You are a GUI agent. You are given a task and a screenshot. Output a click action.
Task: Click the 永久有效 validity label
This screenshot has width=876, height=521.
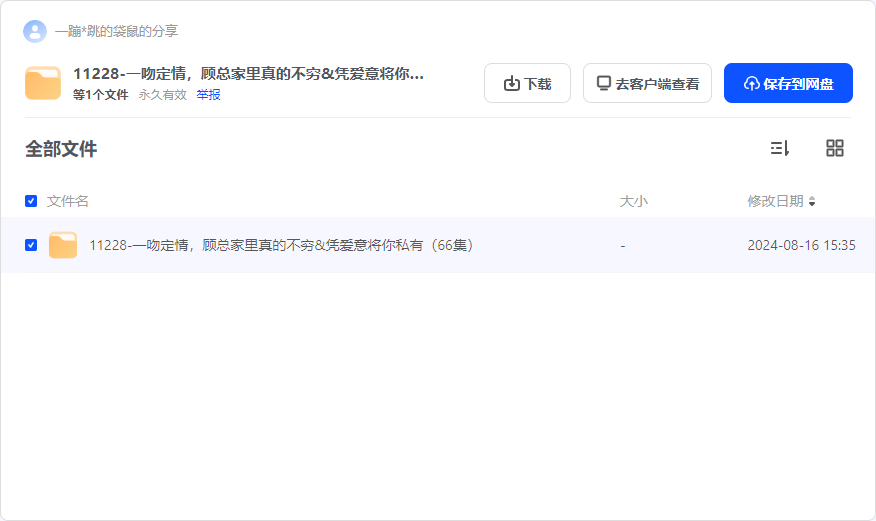163,95
